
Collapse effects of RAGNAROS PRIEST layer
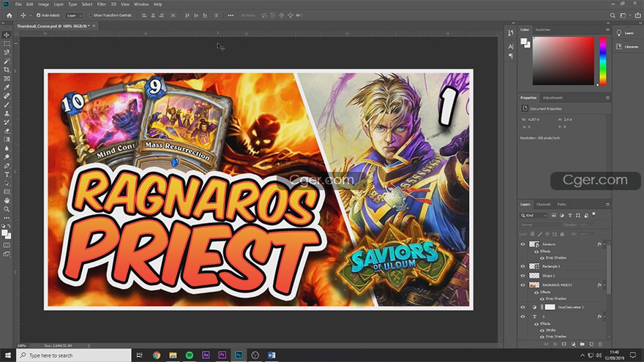(x=604, y=284)
